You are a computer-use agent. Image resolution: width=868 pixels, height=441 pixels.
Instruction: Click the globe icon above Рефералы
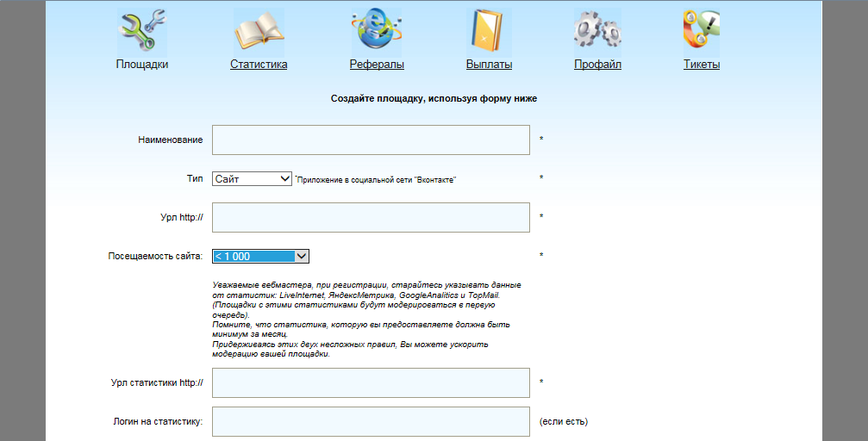pos(377,30)
